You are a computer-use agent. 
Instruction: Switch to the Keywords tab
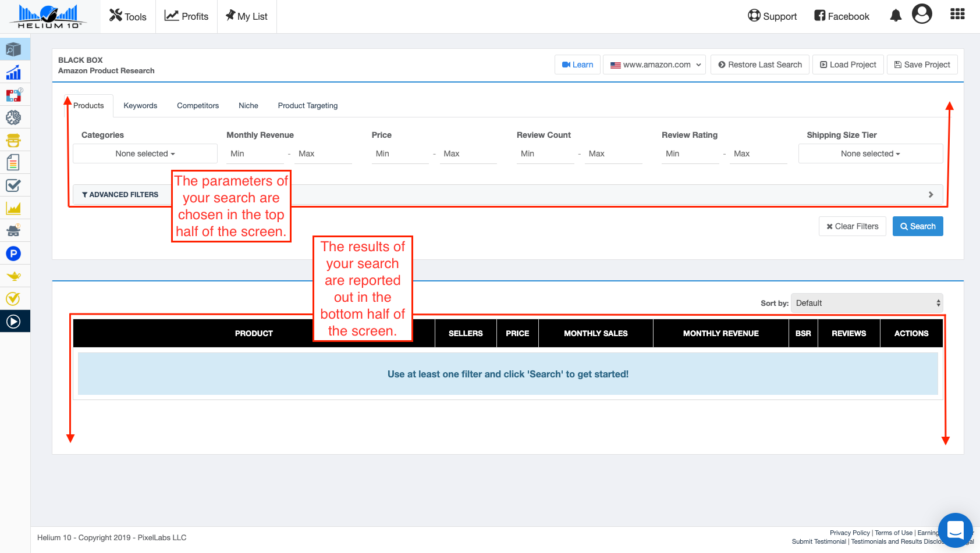140,106
